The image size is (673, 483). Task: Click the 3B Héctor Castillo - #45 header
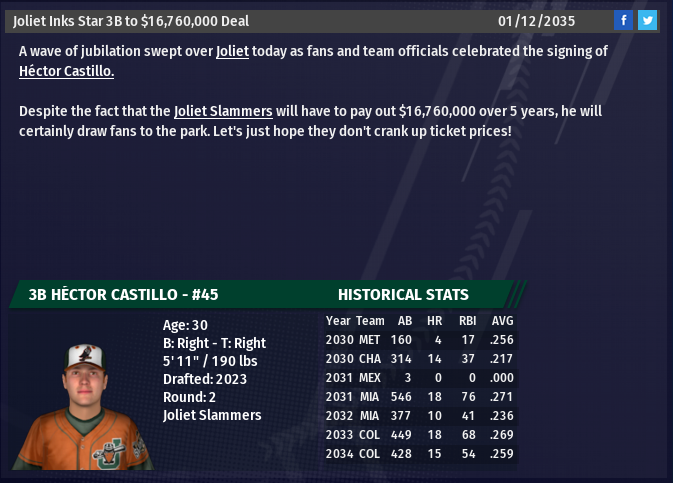[x=124, y=294]
